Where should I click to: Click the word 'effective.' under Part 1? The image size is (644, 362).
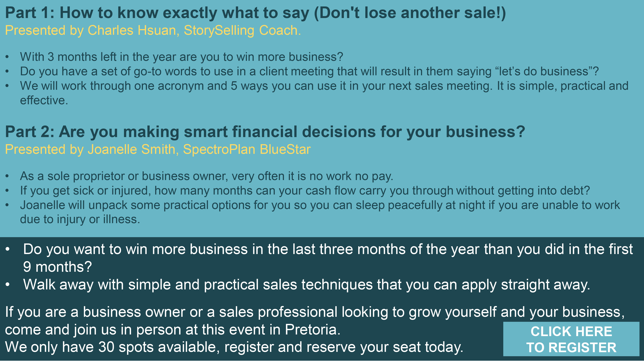pos(44,100)
